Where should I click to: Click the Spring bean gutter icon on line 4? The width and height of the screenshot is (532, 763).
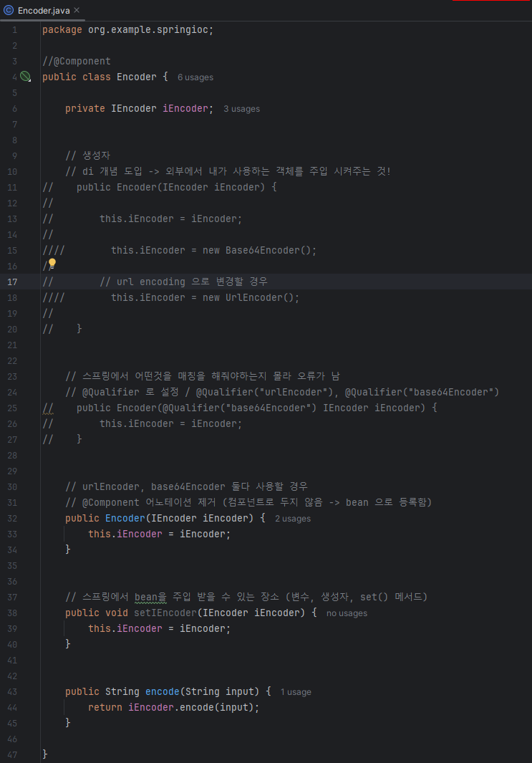pos(25,76)
